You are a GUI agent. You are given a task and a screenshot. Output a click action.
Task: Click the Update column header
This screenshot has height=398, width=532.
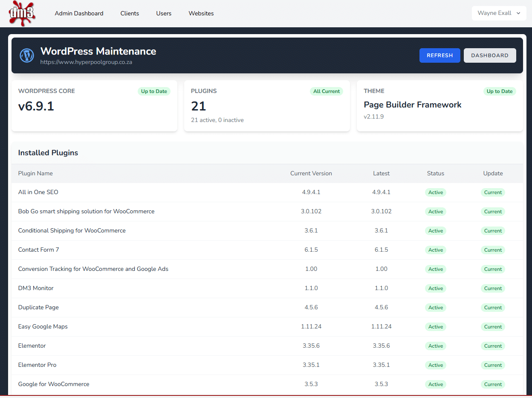click(x=493, y=173)
